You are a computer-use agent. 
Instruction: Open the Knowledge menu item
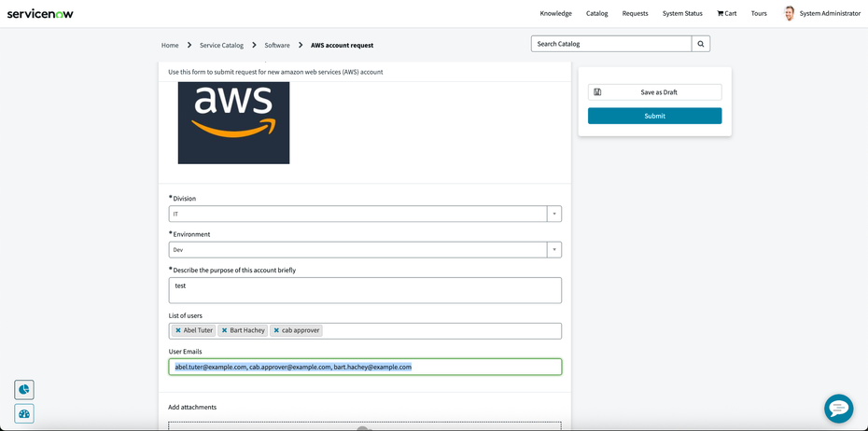pos(555,14)
